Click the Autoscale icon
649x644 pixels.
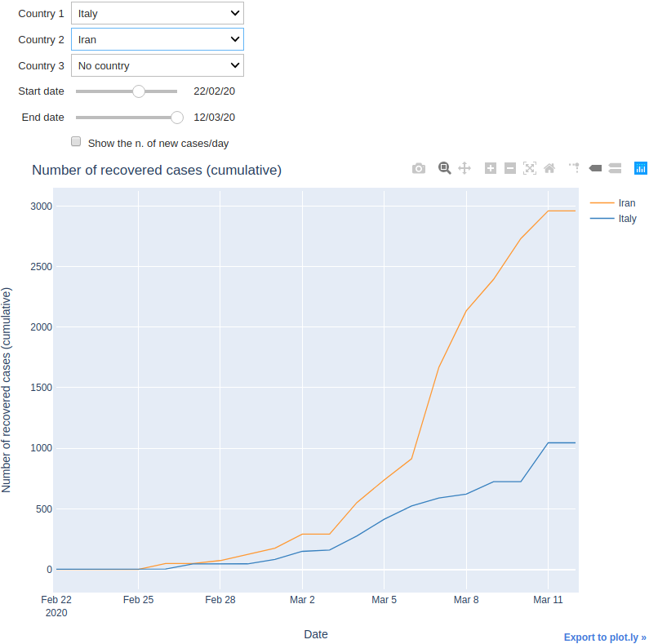530,168
